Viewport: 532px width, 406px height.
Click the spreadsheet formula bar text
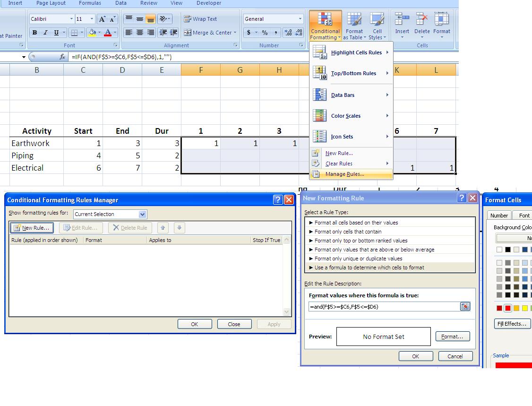pos(122,57)
